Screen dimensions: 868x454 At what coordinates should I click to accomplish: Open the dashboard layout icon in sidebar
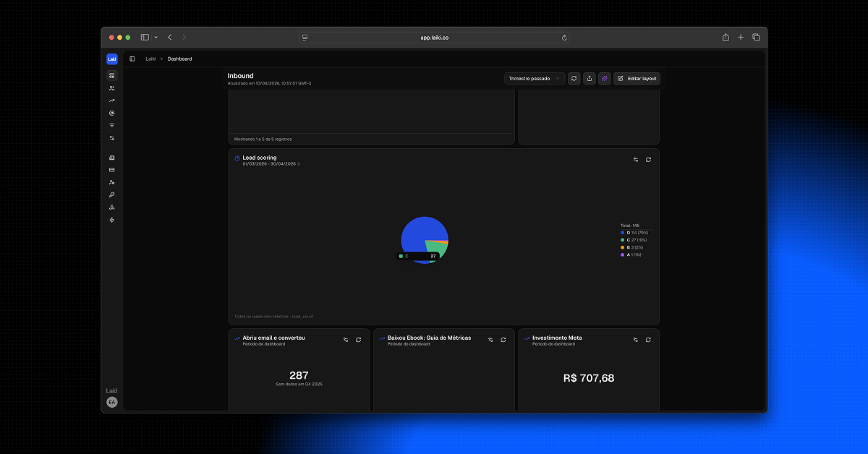(111, 75)
